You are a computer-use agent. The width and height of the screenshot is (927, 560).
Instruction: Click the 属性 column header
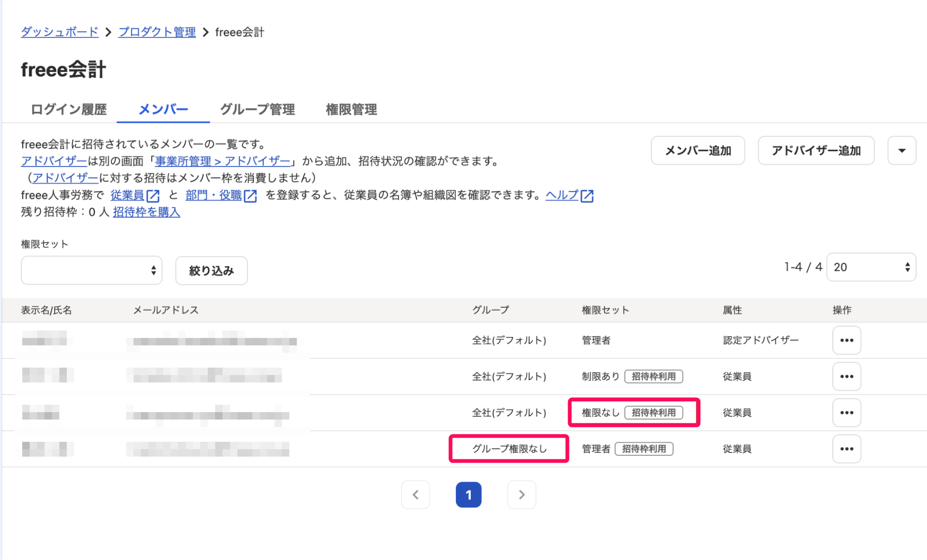coord(732,310)
